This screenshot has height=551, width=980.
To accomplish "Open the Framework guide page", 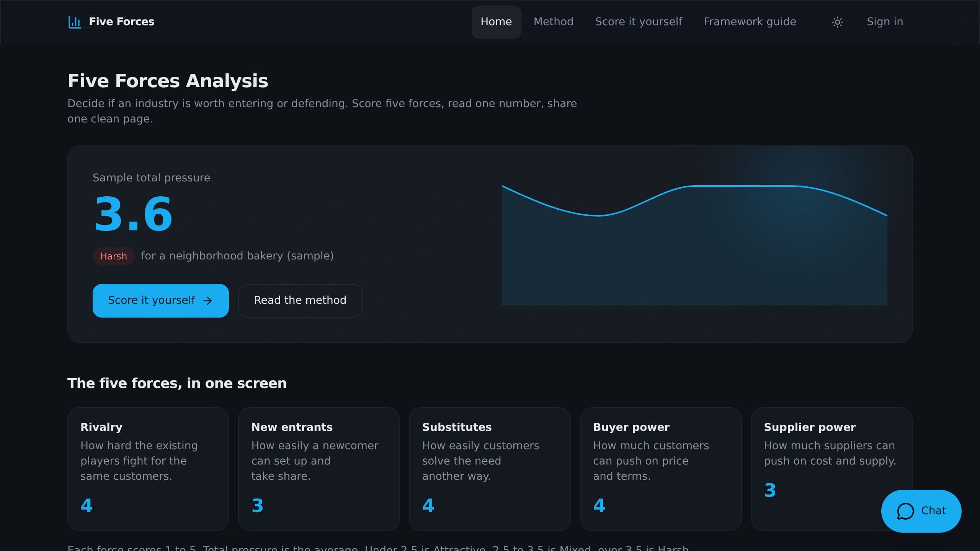I will pyautogui.click(x=750, y=22).
